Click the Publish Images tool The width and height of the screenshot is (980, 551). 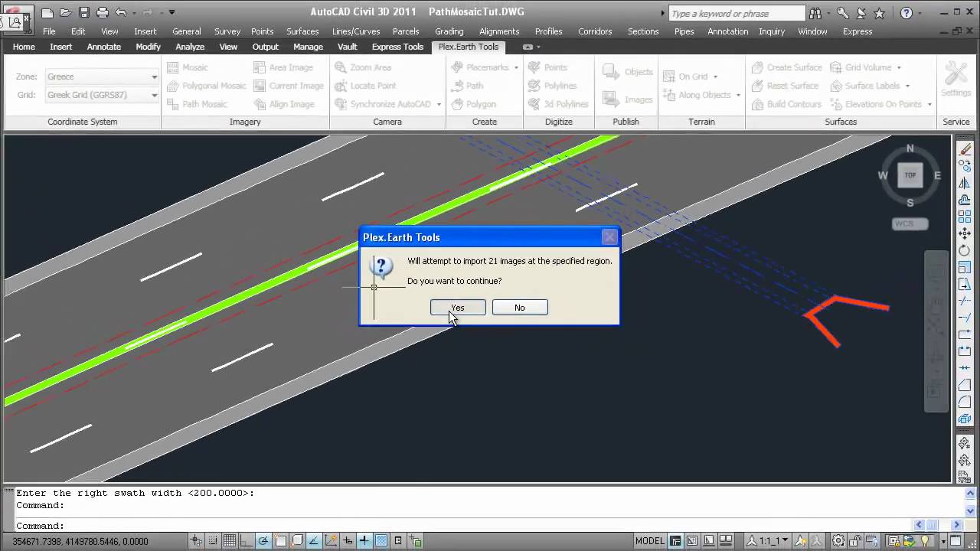[628, 99]
